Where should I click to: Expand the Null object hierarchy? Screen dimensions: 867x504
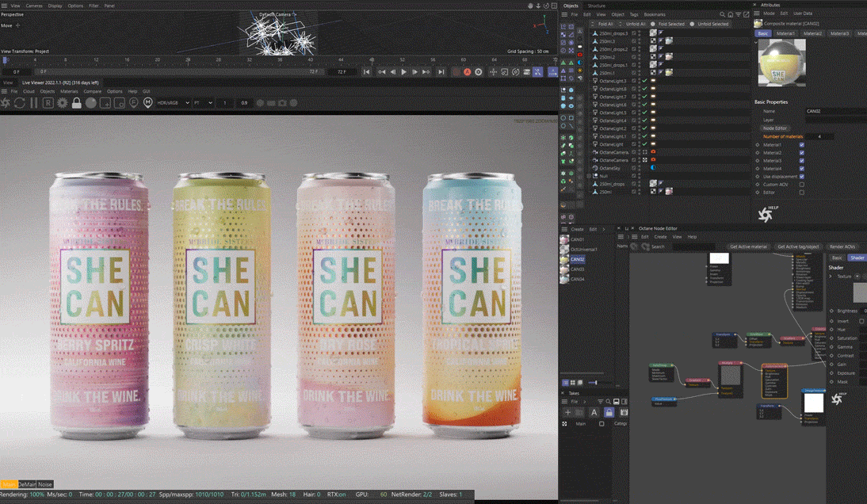click(x=589, y=176)
